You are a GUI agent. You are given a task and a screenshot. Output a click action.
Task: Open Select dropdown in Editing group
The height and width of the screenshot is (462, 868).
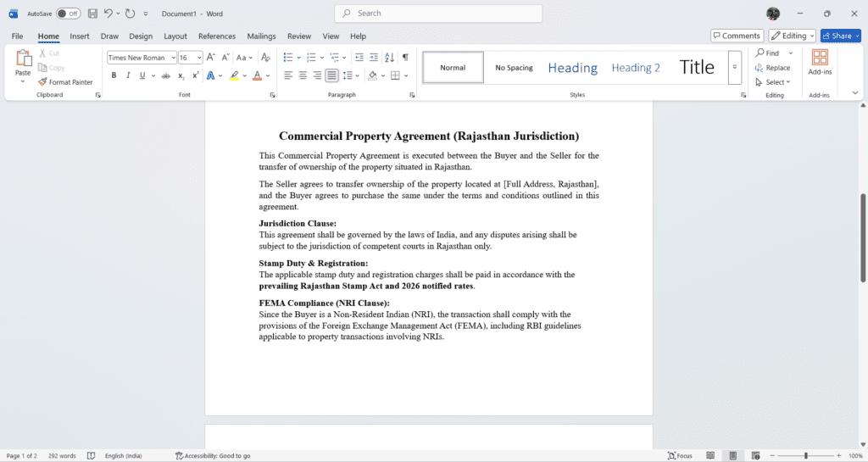[773, 82]
